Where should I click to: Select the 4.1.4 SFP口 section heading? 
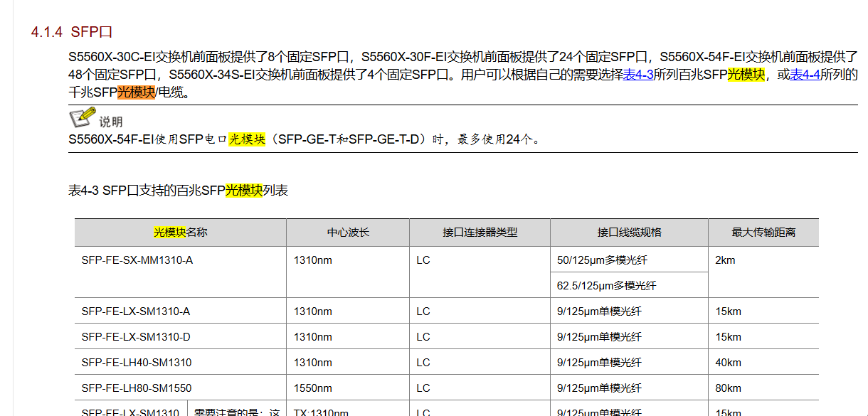pyautogui.click(x=72, y=32)
